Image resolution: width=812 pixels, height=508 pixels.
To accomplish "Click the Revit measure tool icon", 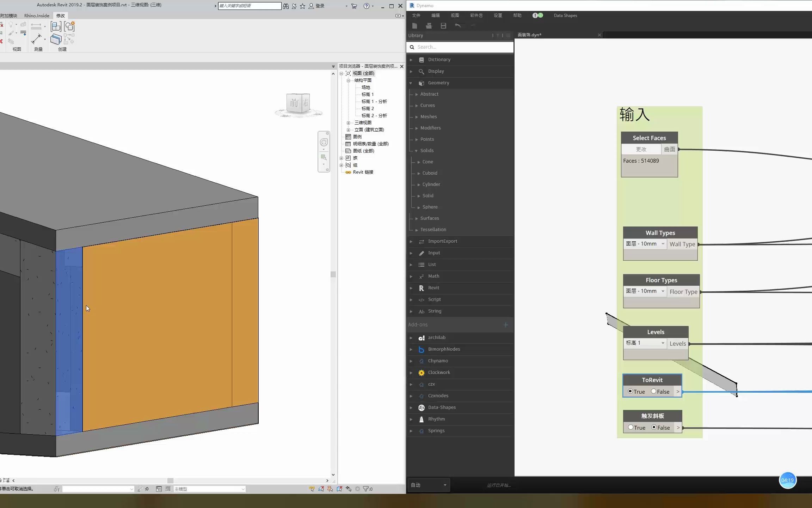I will coord(37,39).
